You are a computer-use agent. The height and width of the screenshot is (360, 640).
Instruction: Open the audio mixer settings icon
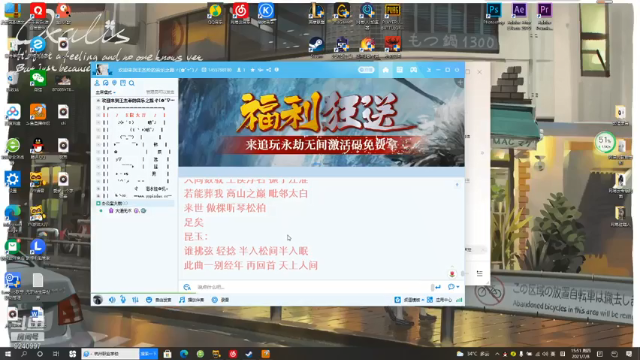tap(135, 300)
